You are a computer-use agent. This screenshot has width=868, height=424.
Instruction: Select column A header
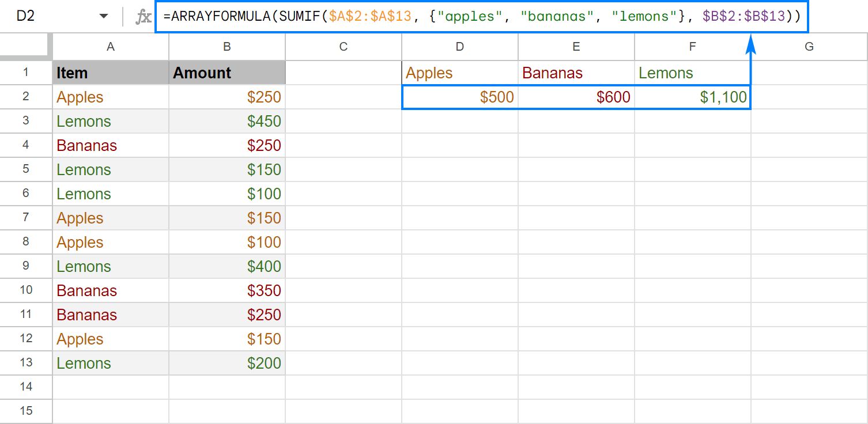pyautogui.click(x=111, y=47)
